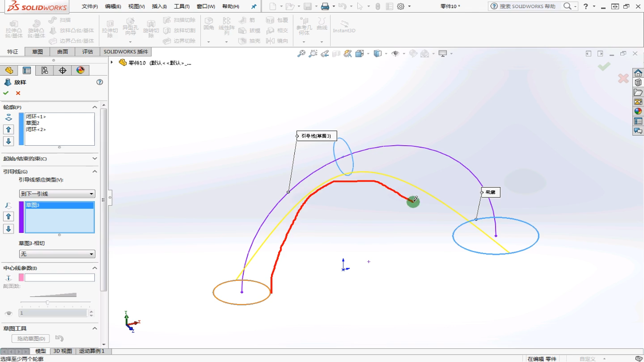Screen dimensions: 644x362
Task: Open the PropertyManager tab icon
Action: click(x=27, y=71)
